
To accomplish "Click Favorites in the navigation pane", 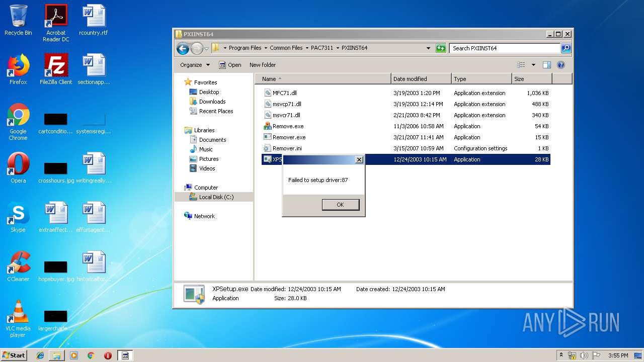I will pyautogui.click(x=205, y=82).
